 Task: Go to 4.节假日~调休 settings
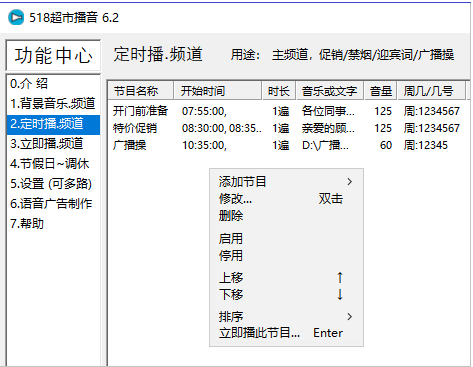(x=53, y=164)
